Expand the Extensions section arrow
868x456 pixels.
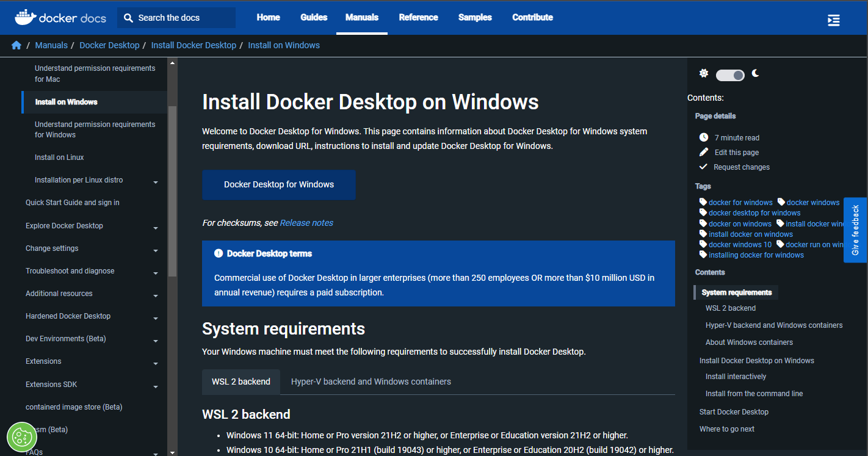(x=156, y=363)
